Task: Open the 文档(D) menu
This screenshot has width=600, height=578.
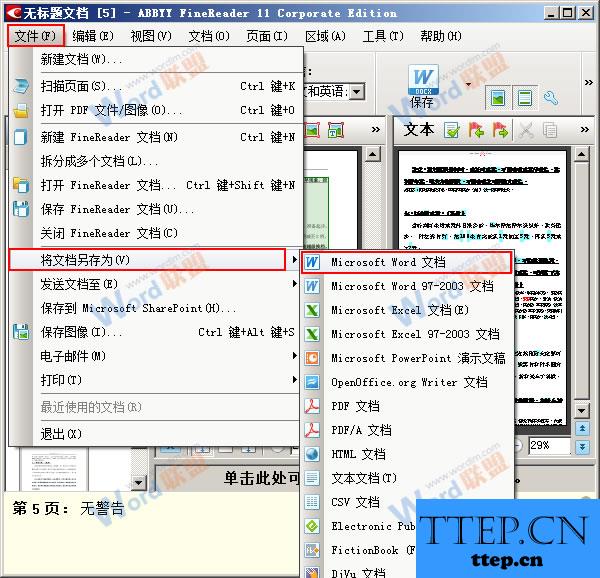Action: tap(209, 36)
